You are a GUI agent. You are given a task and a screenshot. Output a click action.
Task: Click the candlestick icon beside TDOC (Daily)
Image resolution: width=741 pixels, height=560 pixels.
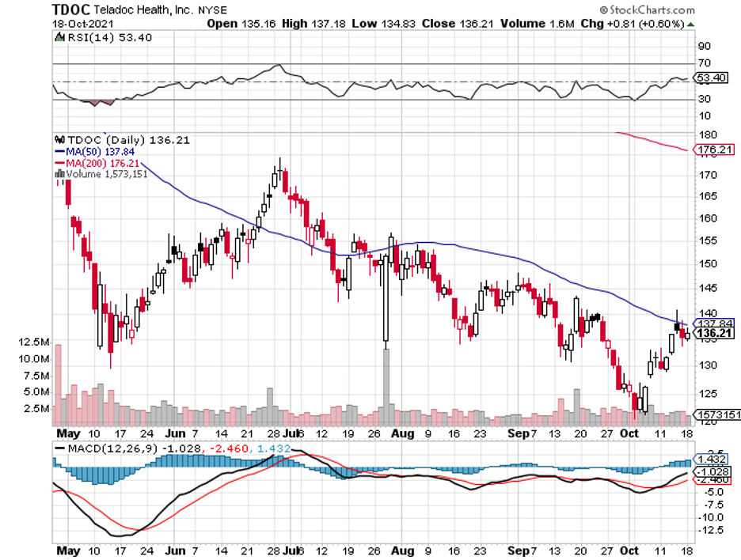coord(58,138)
